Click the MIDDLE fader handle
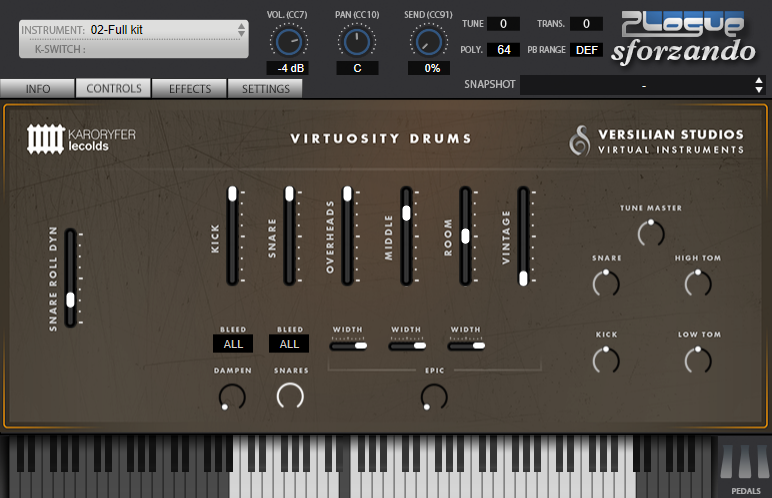Screen dimensions: 772x498 click(x=406, y=213)
